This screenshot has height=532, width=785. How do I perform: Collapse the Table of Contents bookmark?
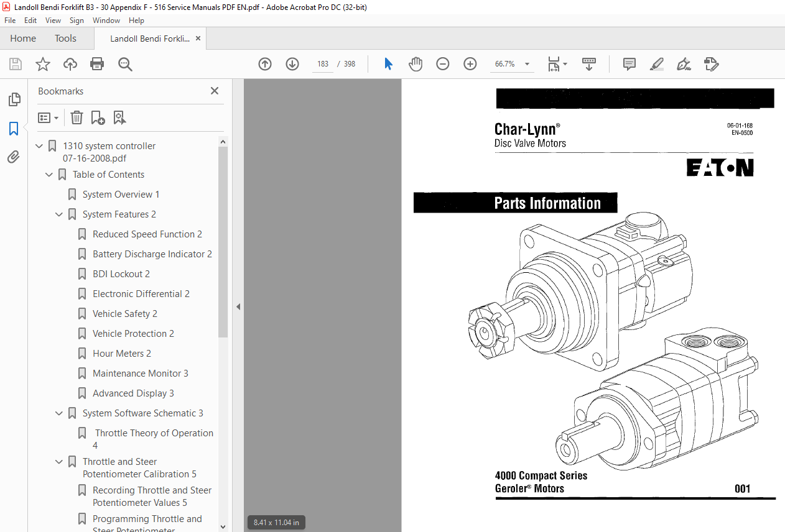click(49, 175)
